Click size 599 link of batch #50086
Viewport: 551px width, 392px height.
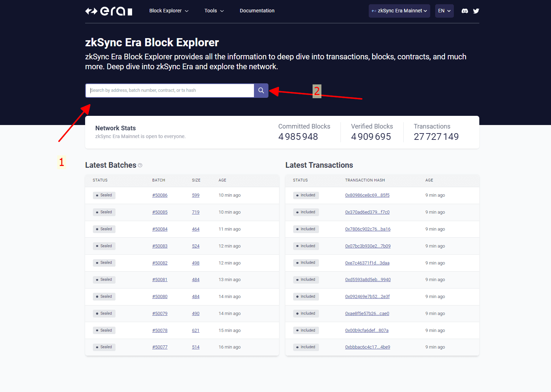(196, 195)
